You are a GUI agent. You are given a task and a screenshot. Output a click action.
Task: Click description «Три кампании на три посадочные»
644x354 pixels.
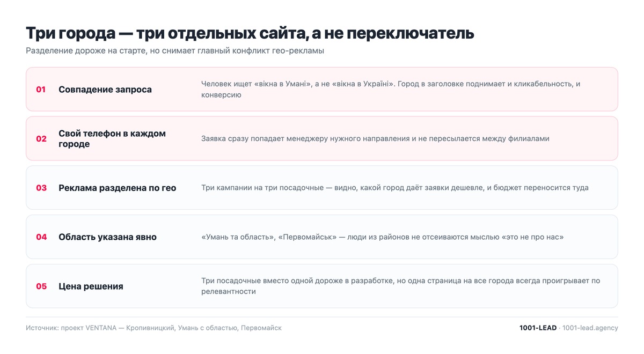(x=395, y=188)
